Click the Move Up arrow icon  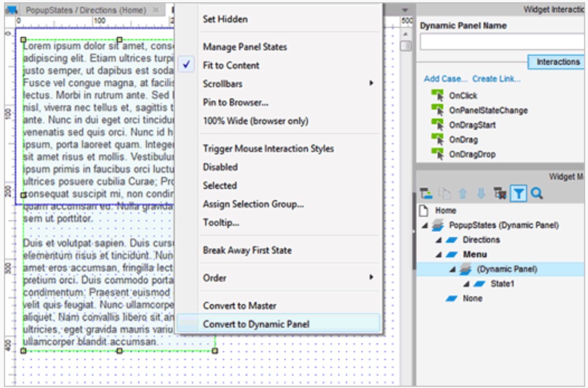pyautogui.click(x=463, y=193)
